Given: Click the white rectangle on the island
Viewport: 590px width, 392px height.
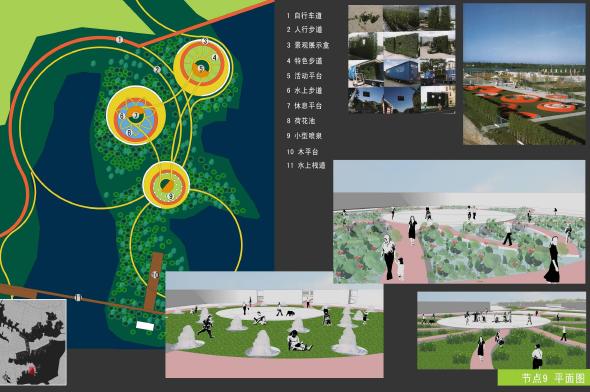Looking at the screenshot, I should click(x=145, y=326).
